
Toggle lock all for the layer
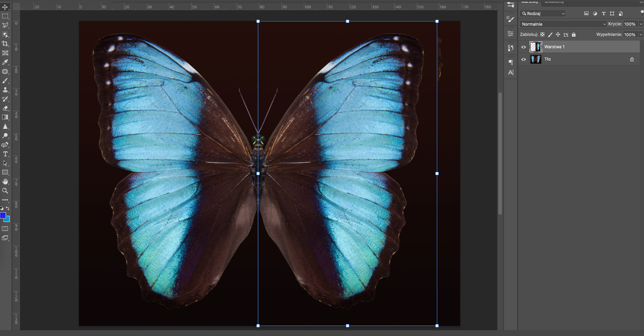[574, 35]
